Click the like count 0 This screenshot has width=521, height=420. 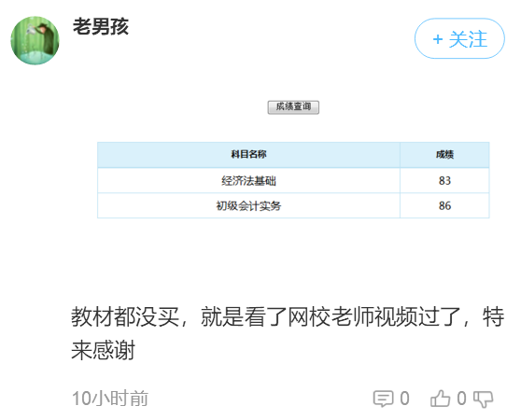click(461, 399)
